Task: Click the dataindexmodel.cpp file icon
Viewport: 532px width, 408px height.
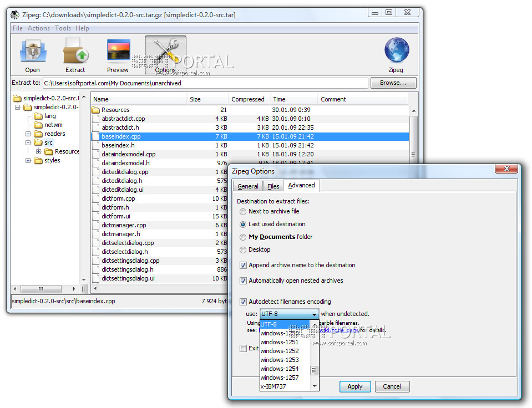Action: 96,154
